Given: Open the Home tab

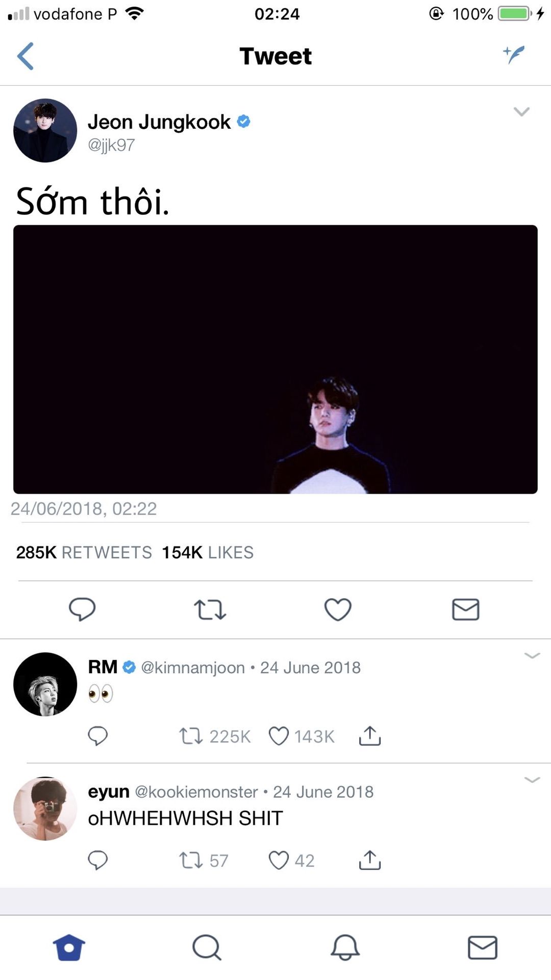Looking at the screenshot, I should (x=69, y=947).
